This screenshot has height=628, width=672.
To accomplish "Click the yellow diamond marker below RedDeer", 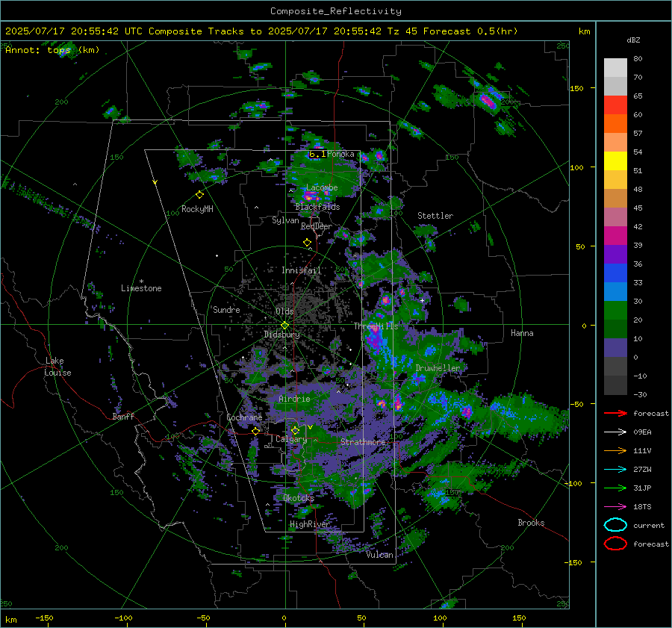I will tap(307, 243).
